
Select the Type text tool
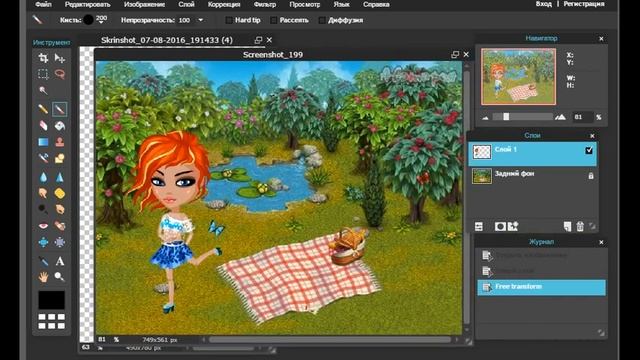tap(60, 261)
